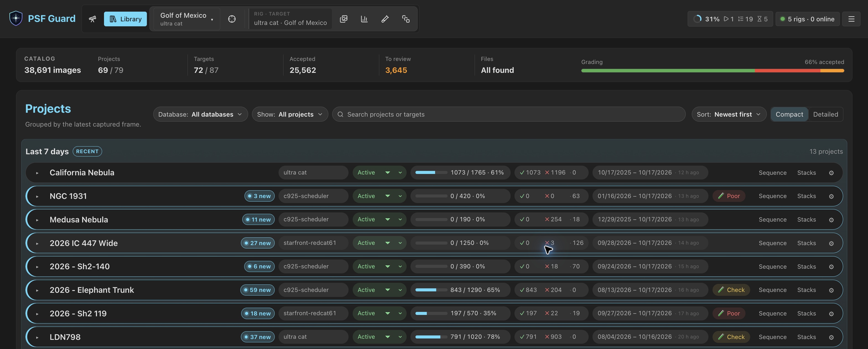Click the RECENT badge beside Last 7 days
This screenshot has width=868, height=349.
point(87,152)
